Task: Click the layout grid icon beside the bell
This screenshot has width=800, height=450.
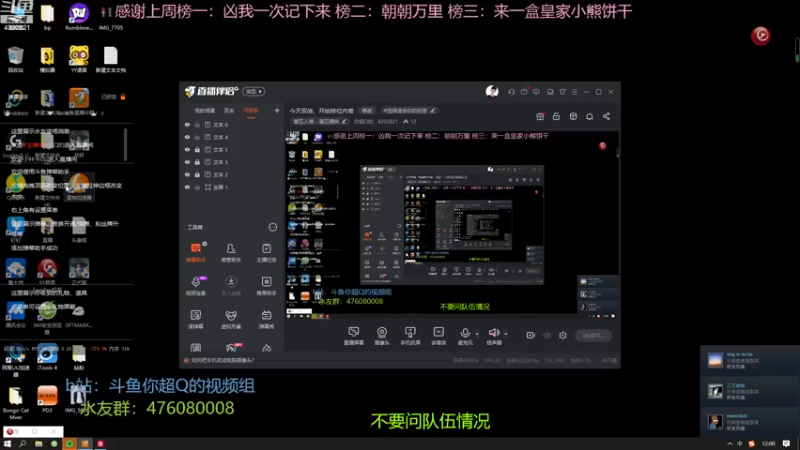Action: [573, 116]
